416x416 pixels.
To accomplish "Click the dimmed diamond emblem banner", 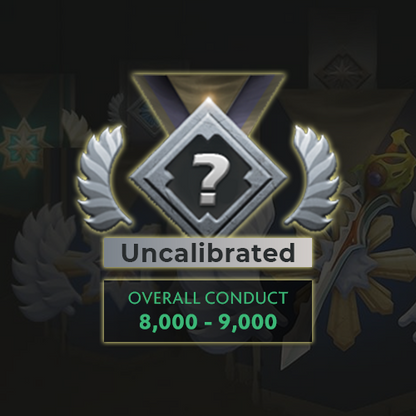I will [343, 68].
